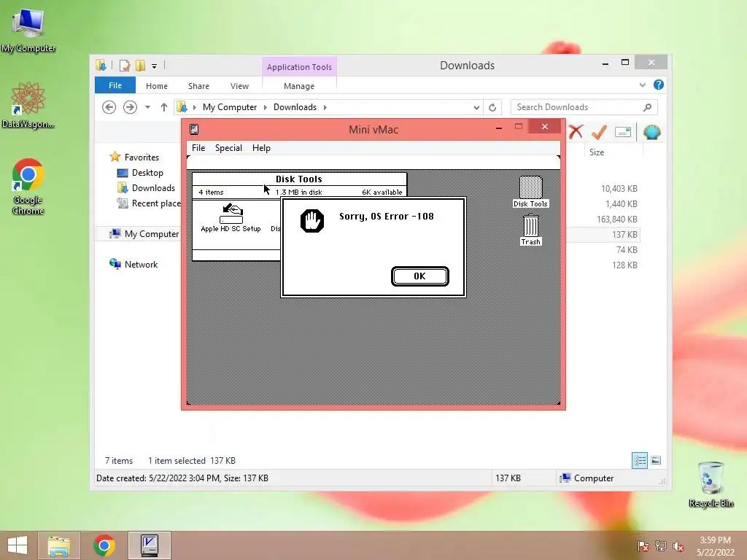747x560 pixels.
Task: Open File Explorer from the taskbar
Action: 59,545
